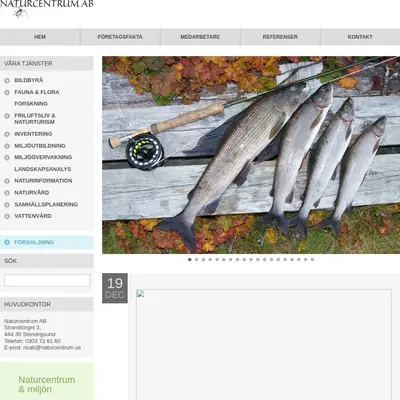Click the bullet icon beside VATTENVÅRD
The height and width of the screenshot is (400, 400).
(x=7, y=216)
